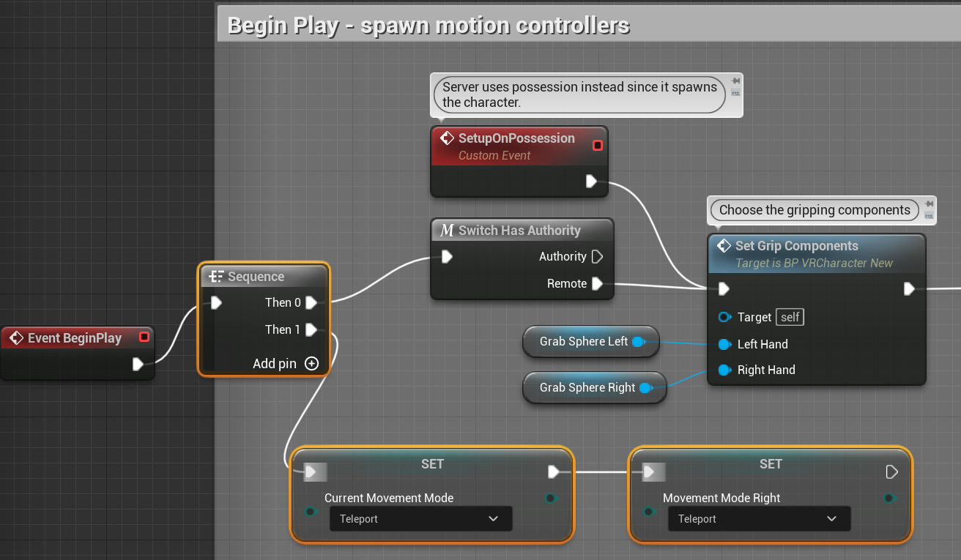This screenshot has height=560, width=961.
Task: Click the exec input pin of SET Movement Mode Right
Action: coord(650,472)
